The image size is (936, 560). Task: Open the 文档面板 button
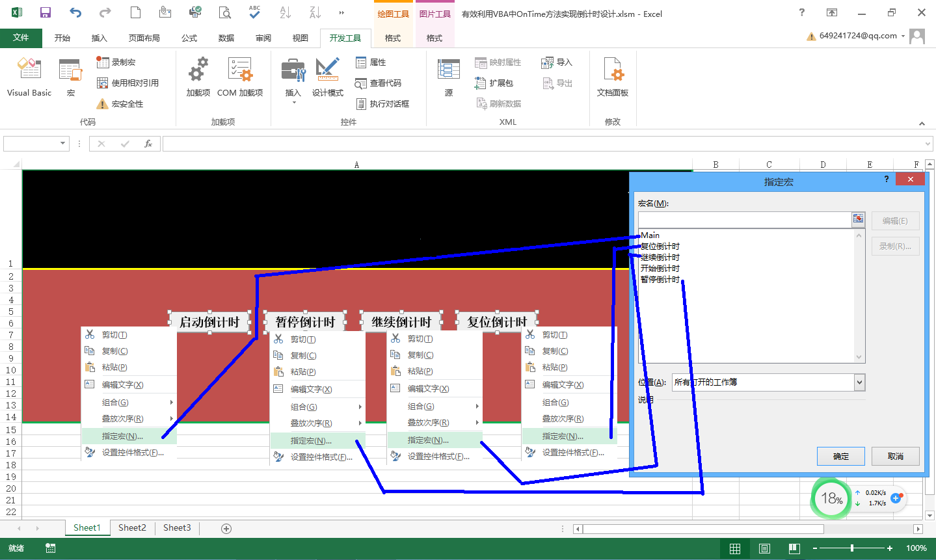point(613,77)
